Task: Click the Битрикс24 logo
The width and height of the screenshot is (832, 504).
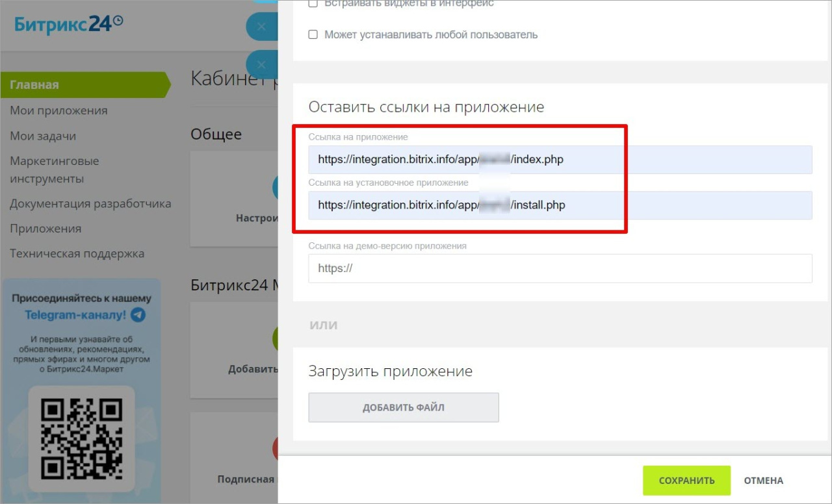Action: point(69,25)
